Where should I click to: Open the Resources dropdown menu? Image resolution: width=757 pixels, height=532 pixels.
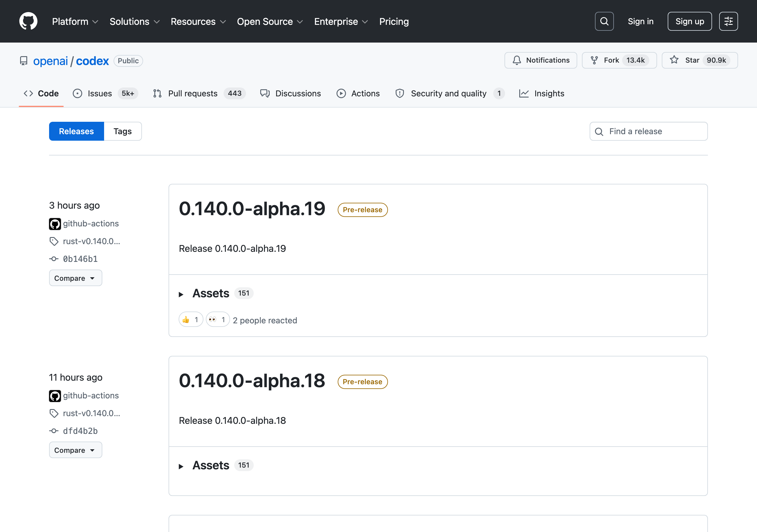(x=198, y=22)
